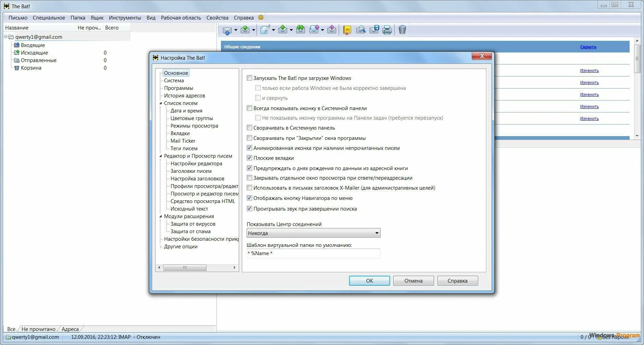644x345 pixels.
Task: Open the Address book icon
Action: pos(347,30)
